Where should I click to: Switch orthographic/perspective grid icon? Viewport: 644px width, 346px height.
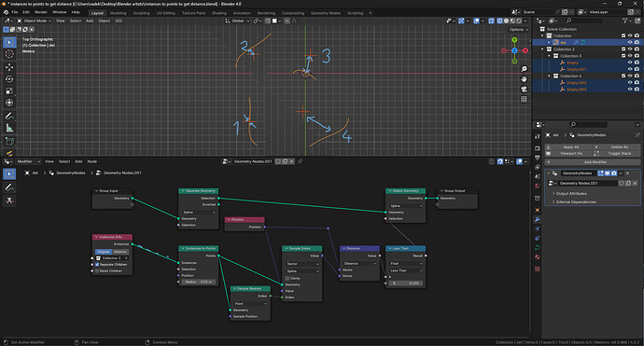(524, 100)
